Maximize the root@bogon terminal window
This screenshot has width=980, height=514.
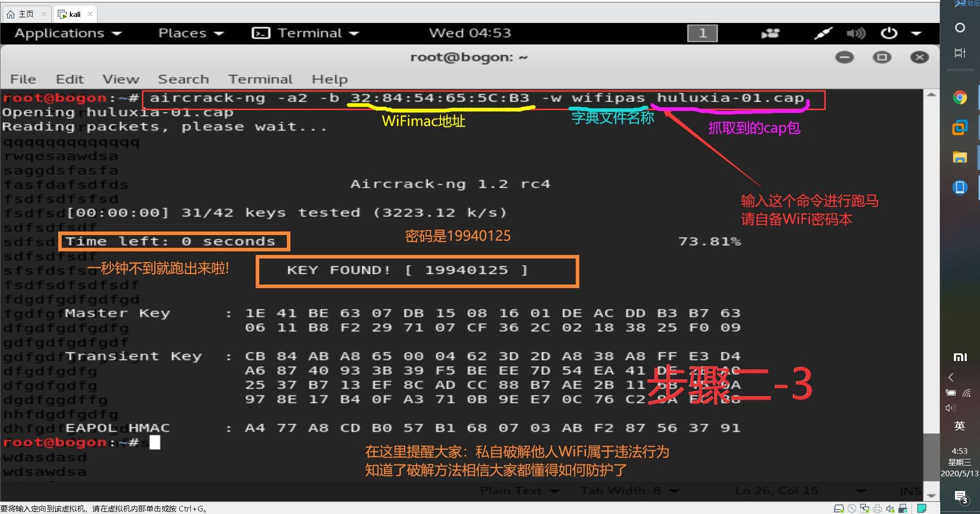pos(882,57)
